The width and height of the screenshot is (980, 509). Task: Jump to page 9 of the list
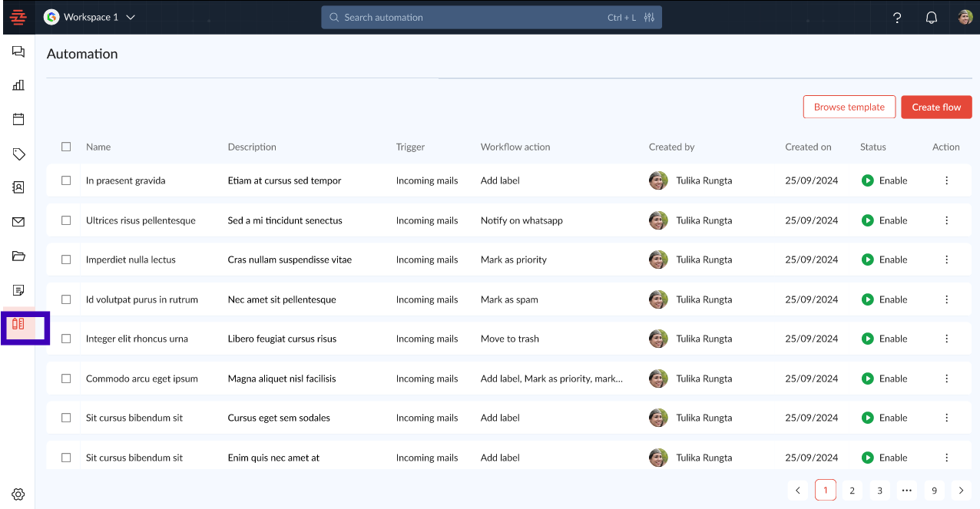pyautogui.click(x=934, y=491)
